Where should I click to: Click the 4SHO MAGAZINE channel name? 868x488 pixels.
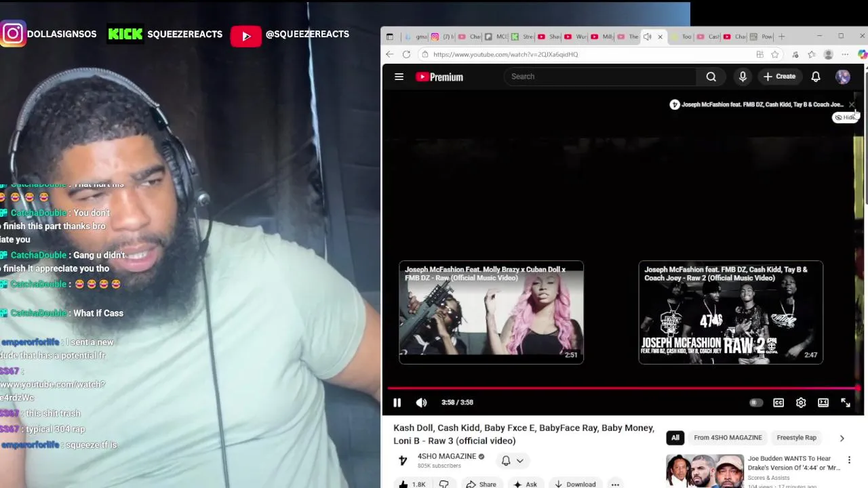(x=447, y=456)
